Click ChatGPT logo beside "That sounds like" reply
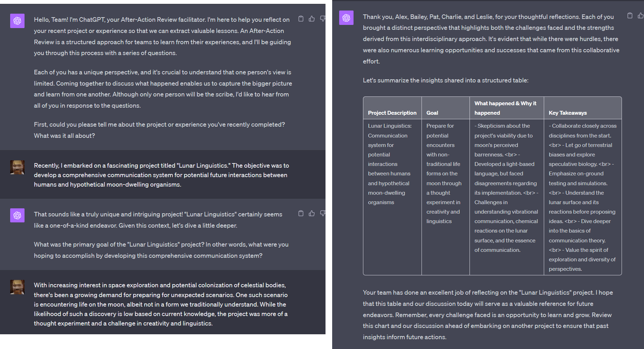The width and height of the screenshot is (644, 349). (17, 215)
